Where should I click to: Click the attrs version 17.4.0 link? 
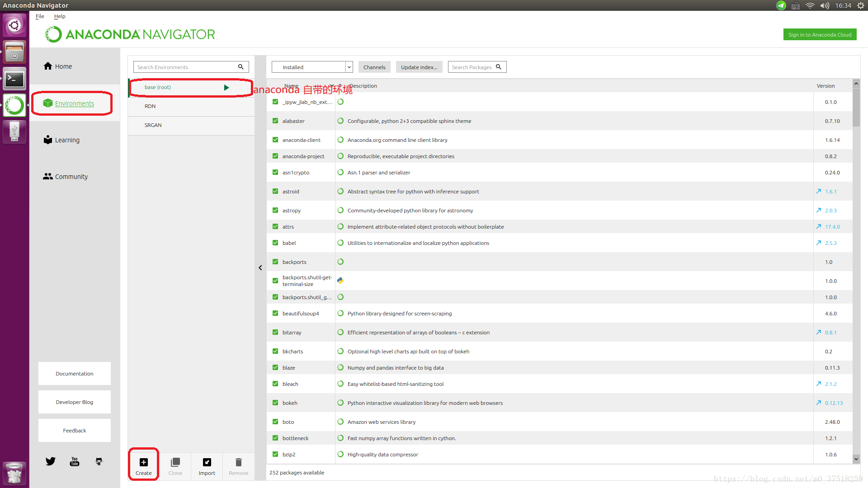pos(832,227)
